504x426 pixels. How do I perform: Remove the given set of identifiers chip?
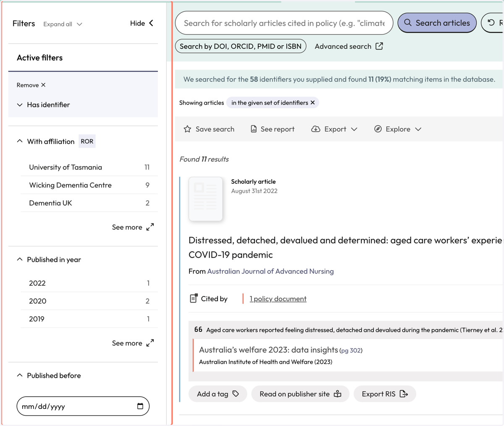[312, 103]
